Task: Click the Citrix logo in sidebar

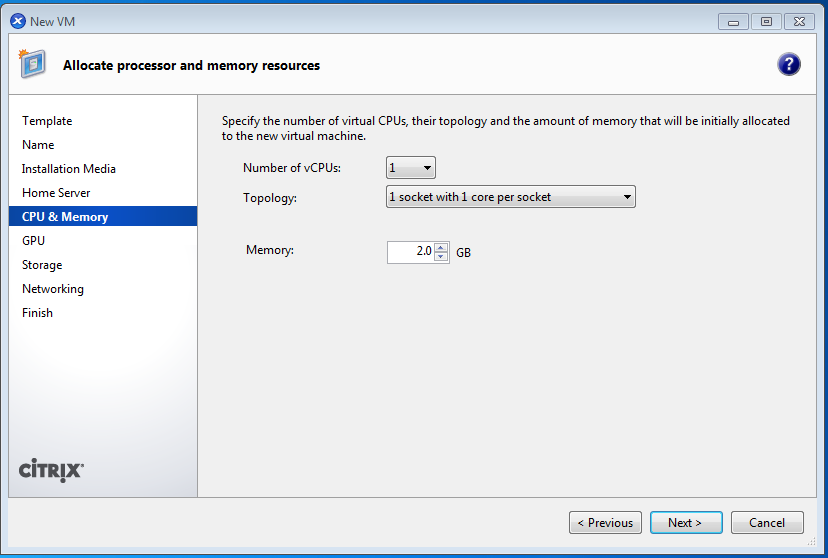Action: point(51,470)
